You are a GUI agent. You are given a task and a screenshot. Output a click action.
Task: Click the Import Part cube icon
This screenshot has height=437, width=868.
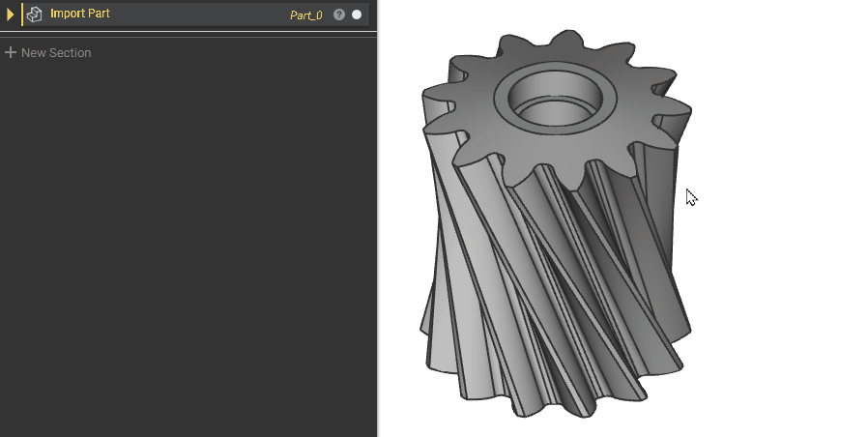pos(35,15)
